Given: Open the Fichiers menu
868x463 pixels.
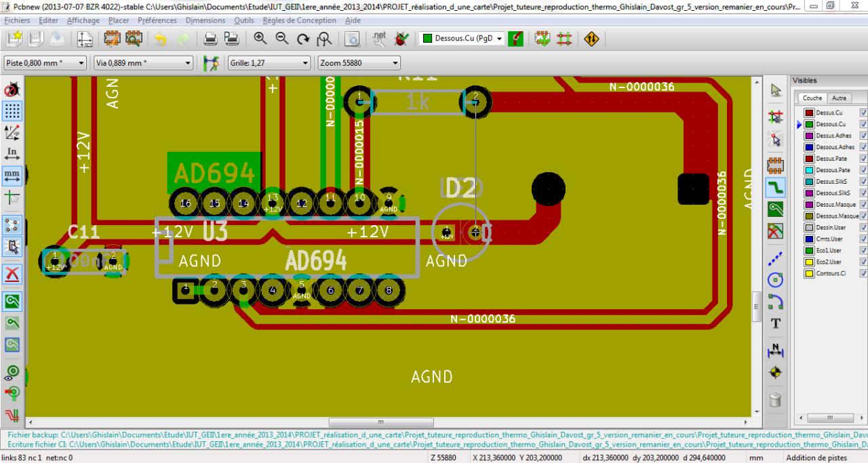Looking at the screenshot, I should pyautogui.click(x=17, y=20).
